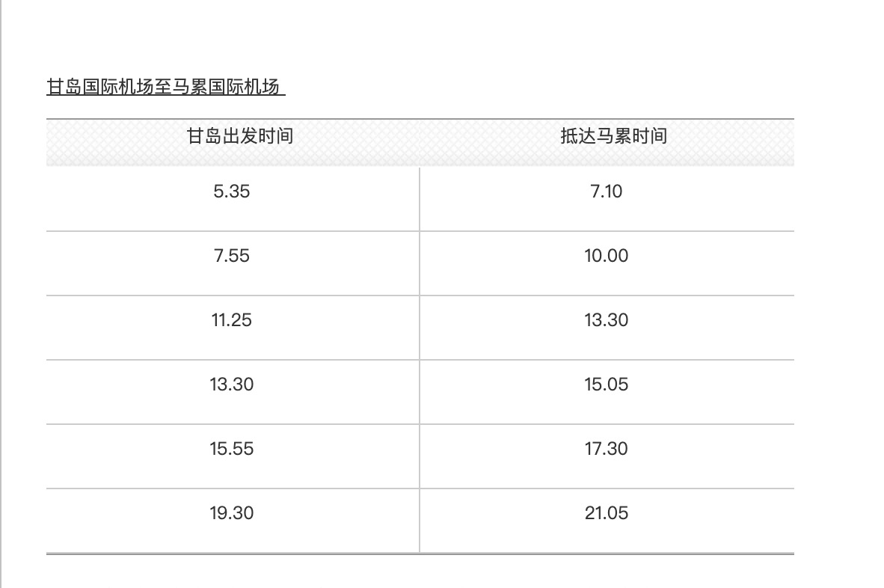Click the patterned header row between both labels
Viewport: 884px width, 588px height.
tap(420, 142)
